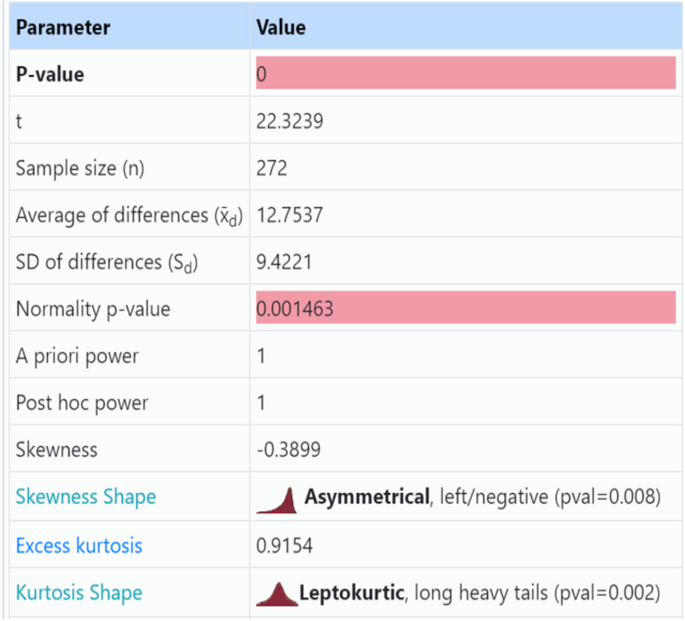Click the a priori power value 1
The width and height of the screenshot is (685, 621).
pos(261,356)
